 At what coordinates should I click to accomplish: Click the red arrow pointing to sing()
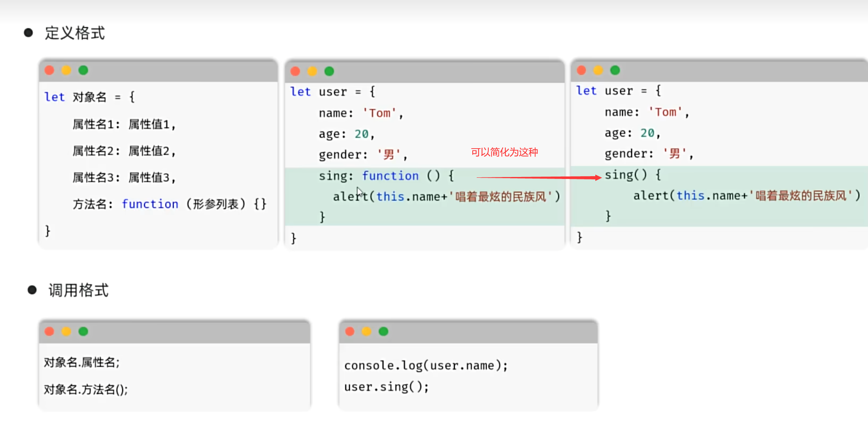pyautogui.click(x=538, y=177)
